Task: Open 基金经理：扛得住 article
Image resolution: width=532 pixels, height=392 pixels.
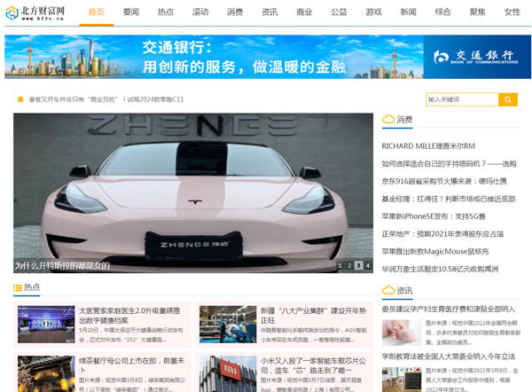Action: pyautogui.click(x=449, y=199)
